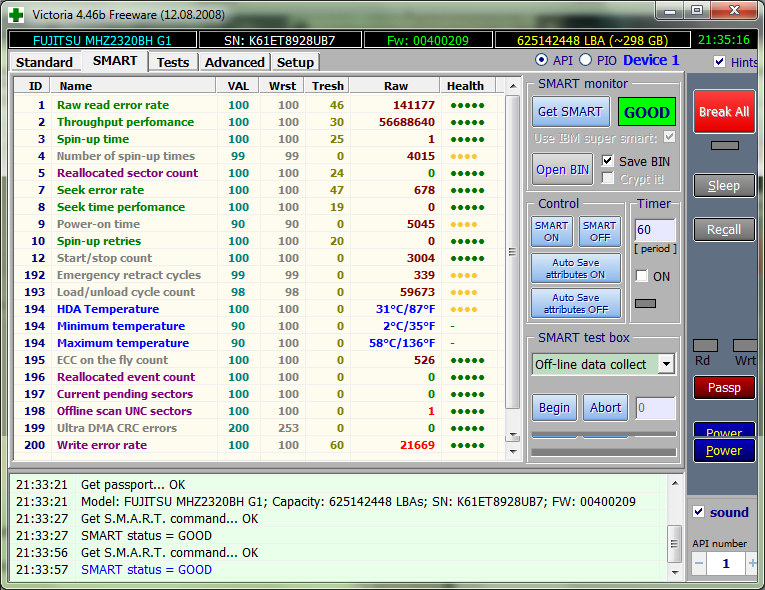Decrease API number with minus button
This screenshot has width=765, height=590.
[x=699, y=564]
